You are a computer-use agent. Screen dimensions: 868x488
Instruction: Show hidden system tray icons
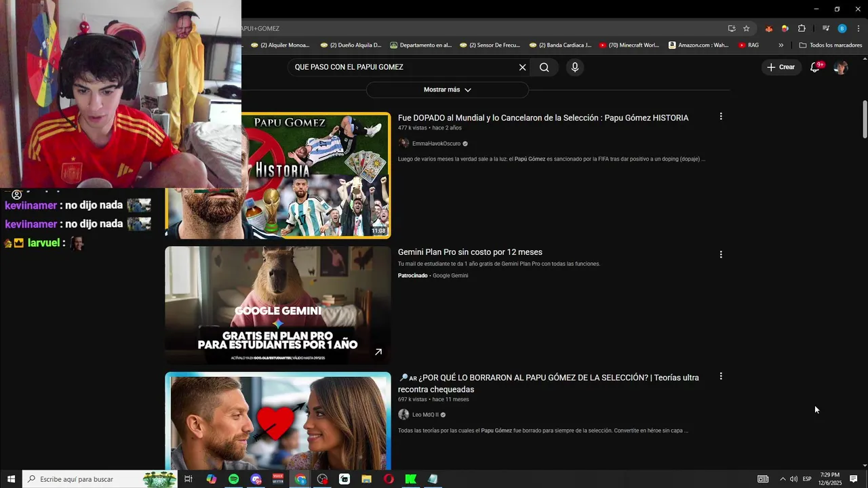783,479
